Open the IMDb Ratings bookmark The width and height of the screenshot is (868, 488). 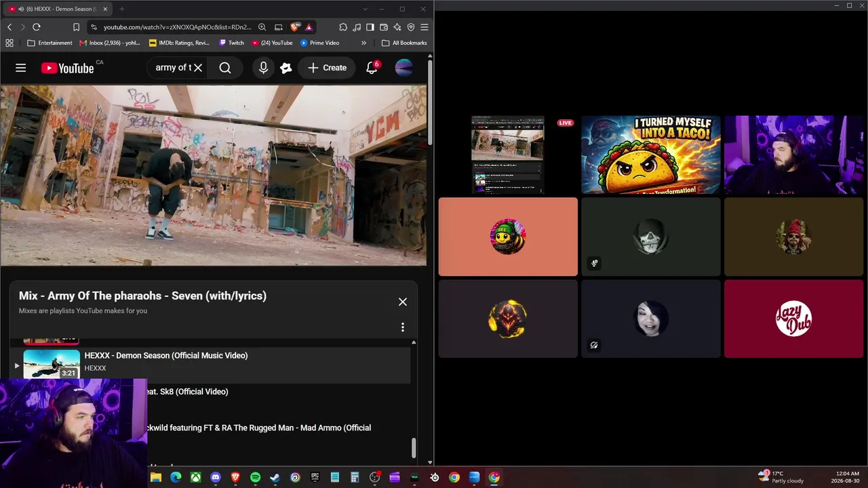click(180, 43)
